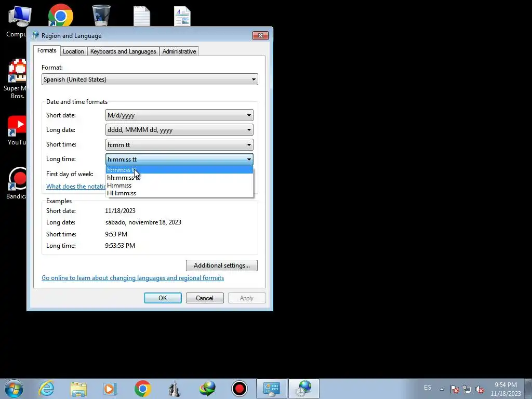Viewport: 532px width, 399px height.
Task: Select Region and Language taskbar button
Action: [303, 389]
